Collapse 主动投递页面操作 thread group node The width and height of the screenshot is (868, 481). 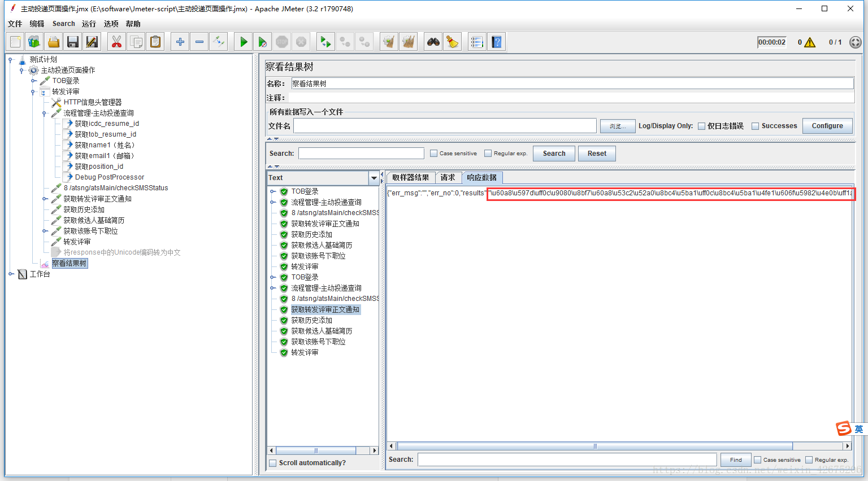pyautogui.click(x=22, y=70)
